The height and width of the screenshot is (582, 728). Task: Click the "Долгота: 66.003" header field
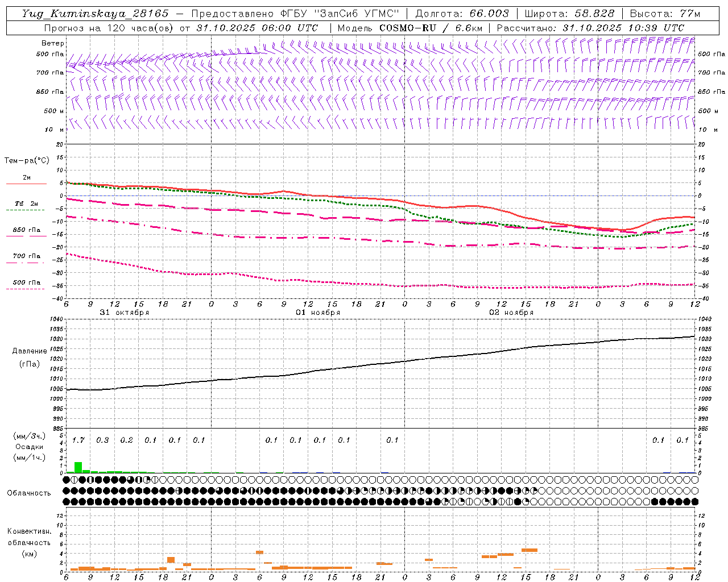click(x=462, y=14)
